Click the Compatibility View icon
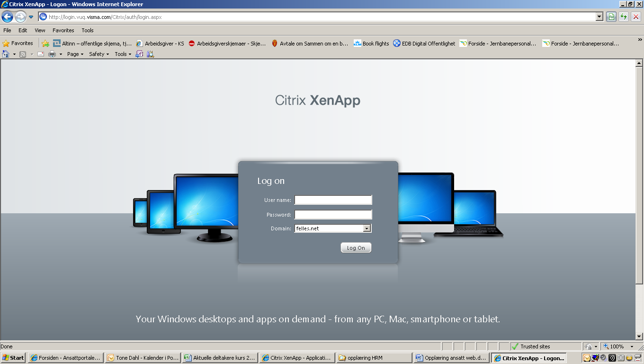The width and height of the screenshot is (644, 364). [x=611, y=17]
